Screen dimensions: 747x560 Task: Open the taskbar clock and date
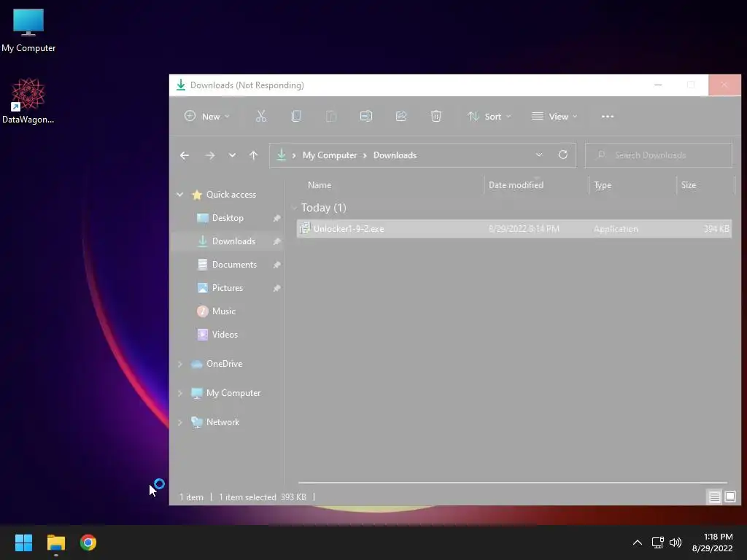713,542
